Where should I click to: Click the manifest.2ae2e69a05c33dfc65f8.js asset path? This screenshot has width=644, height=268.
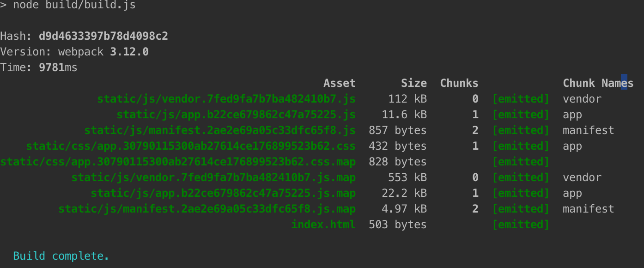(x=219, y=130)
